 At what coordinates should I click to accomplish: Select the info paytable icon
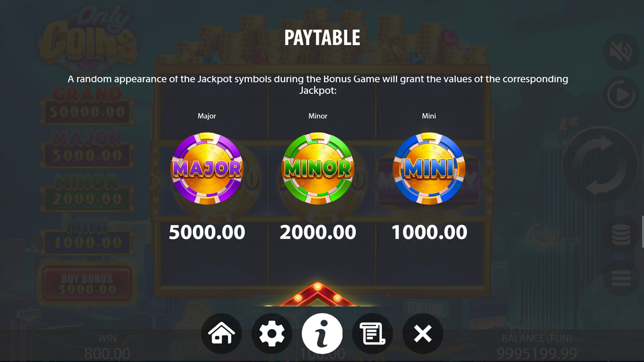[x=323, y=334]
